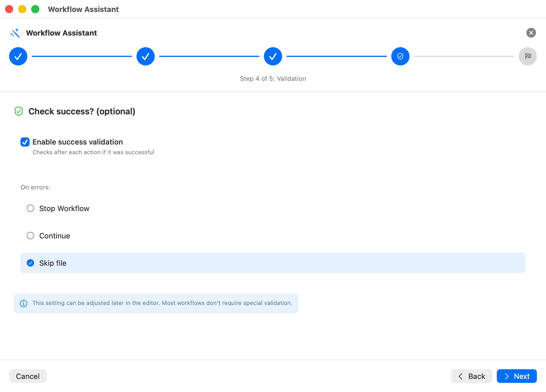The width and height of the screenshot is (546, 392).
Task: Select the Stop Workflow radio option
Action: click(30, 208)
